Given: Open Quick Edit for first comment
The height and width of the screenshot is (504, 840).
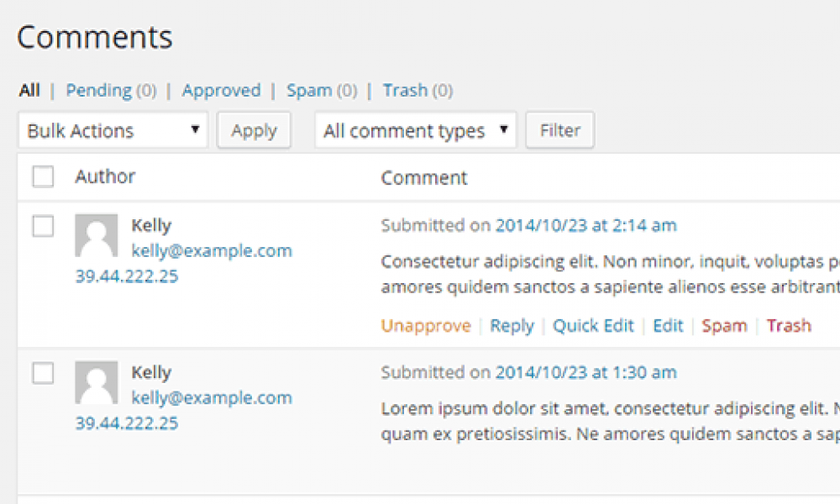Looking at the screenshot, I should (x=593, y=326).
